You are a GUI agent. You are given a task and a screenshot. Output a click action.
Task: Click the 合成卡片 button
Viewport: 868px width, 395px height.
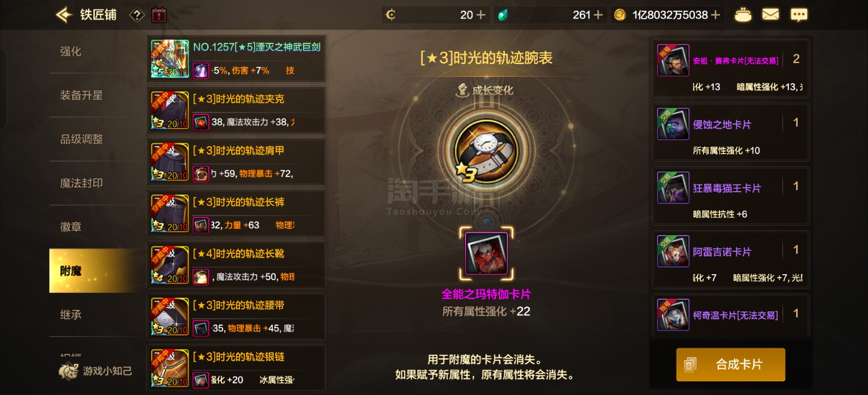click(x=731, y=364)
